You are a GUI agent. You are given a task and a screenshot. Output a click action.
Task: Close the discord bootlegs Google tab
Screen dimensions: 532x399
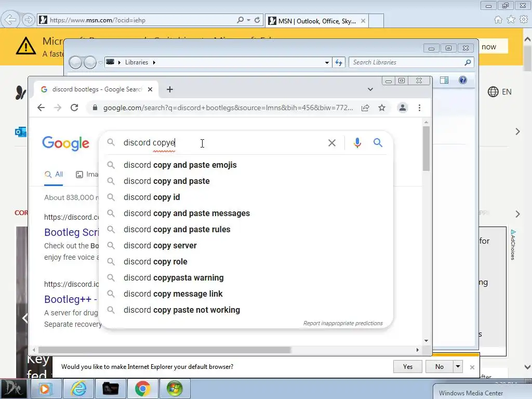(150, 89)
